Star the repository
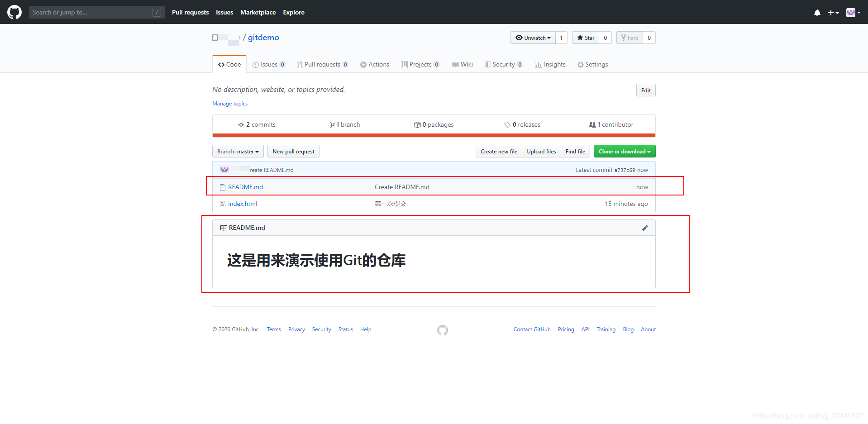Image resolution: width=868 pixels, height=424 pixels. pyautogui.click(x=586, y=38)
